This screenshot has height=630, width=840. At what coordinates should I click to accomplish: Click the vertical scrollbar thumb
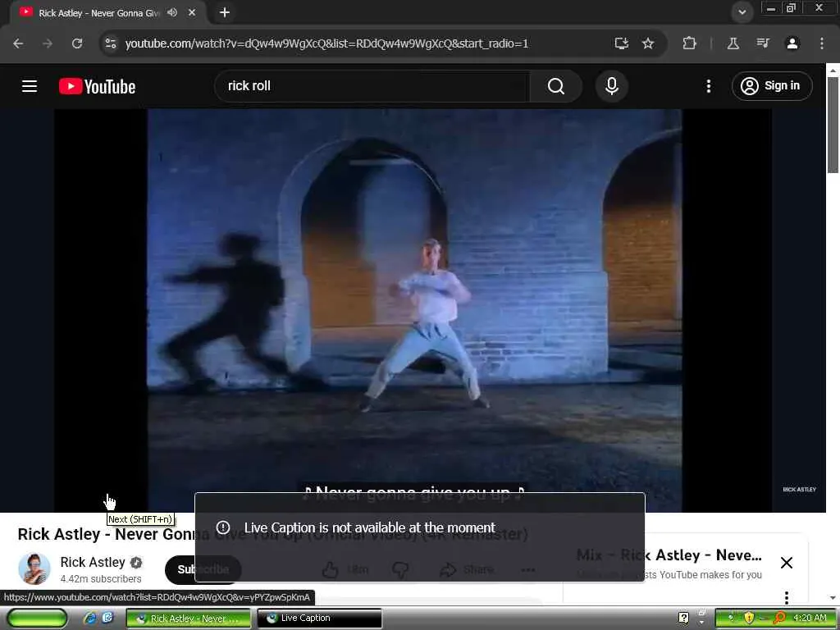(x=833, y=126)
